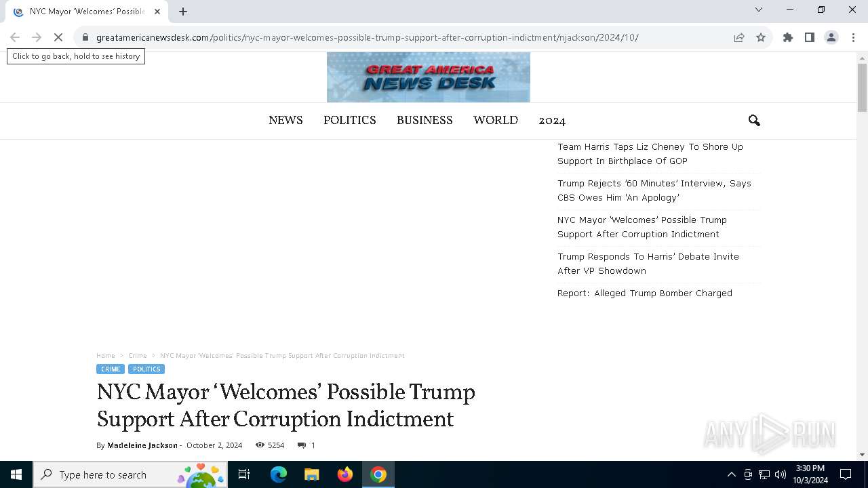Screen dimensions: 868x488
Task: Open the Chrome extensions puzzle icon
Action: 788,37
